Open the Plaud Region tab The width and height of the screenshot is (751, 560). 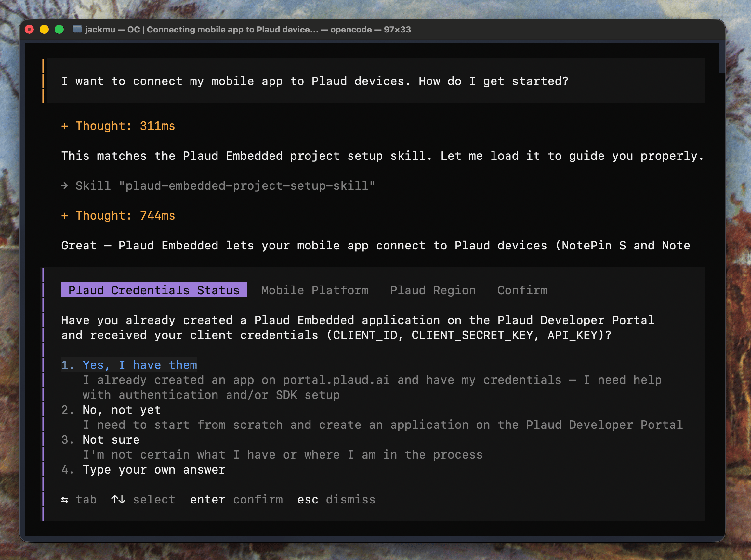coord(433,290)
